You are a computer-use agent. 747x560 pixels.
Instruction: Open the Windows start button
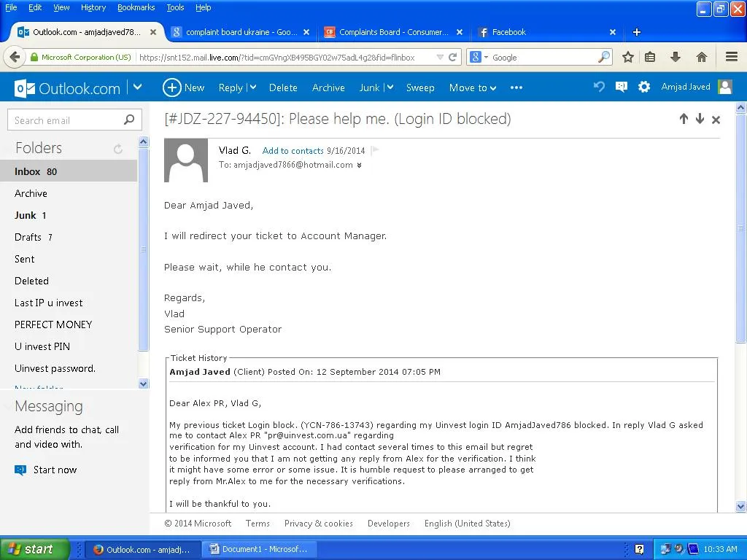(34, 549)
